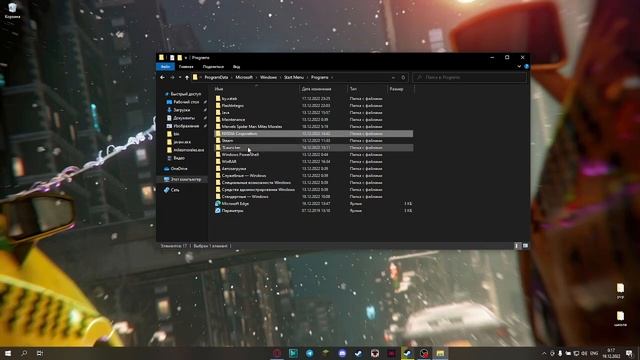640x360 pixels.
Task: Click Start Menu in the address breadcrumb
Action: [294, 77]
